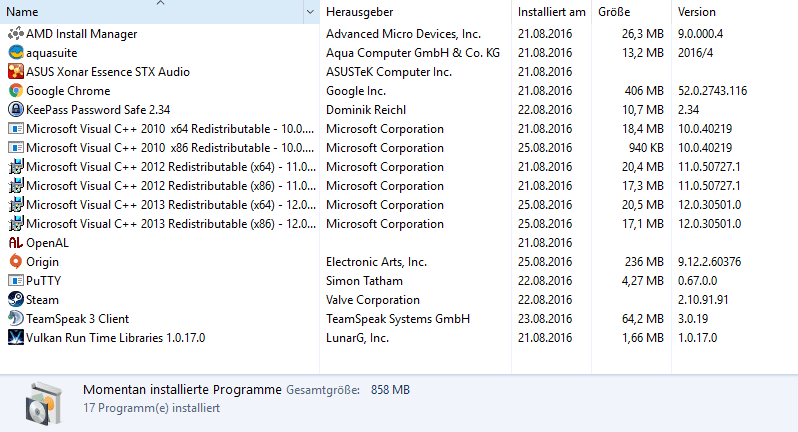Click the Visual C++ 2012 (x64) icon
The width and height of the screenshot is (798, 432).
point(16,166)
